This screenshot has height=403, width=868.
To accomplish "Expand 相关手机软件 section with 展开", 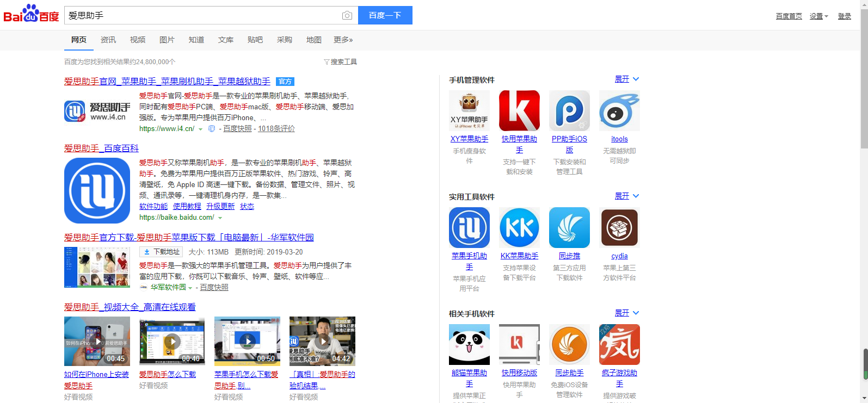I will tap(626, 313).
